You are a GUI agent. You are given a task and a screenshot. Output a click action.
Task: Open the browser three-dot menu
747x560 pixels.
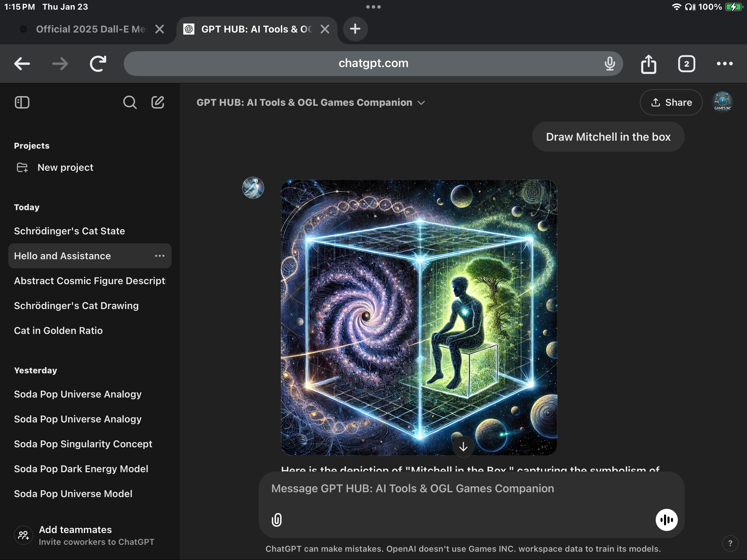[725, 64]
